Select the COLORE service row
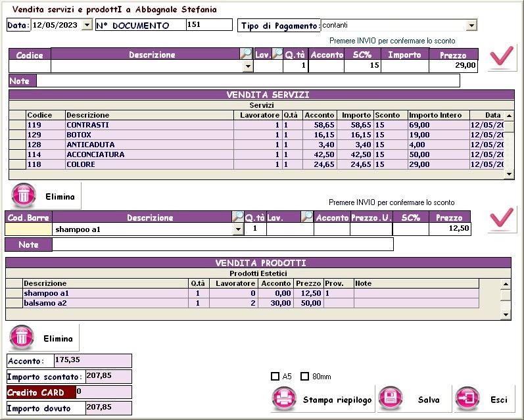The image size is (524, 420). pos(256,164)
